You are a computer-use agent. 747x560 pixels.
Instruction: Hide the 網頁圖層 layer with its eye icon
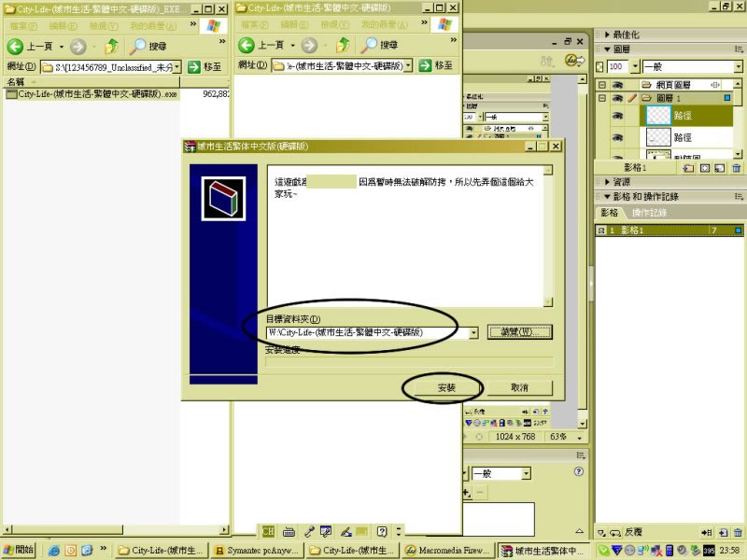[617, 85]
